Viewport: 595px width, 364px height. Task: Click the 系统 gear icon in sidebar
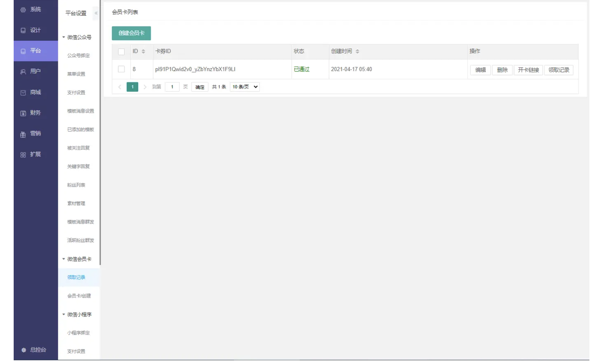point(23,10)
